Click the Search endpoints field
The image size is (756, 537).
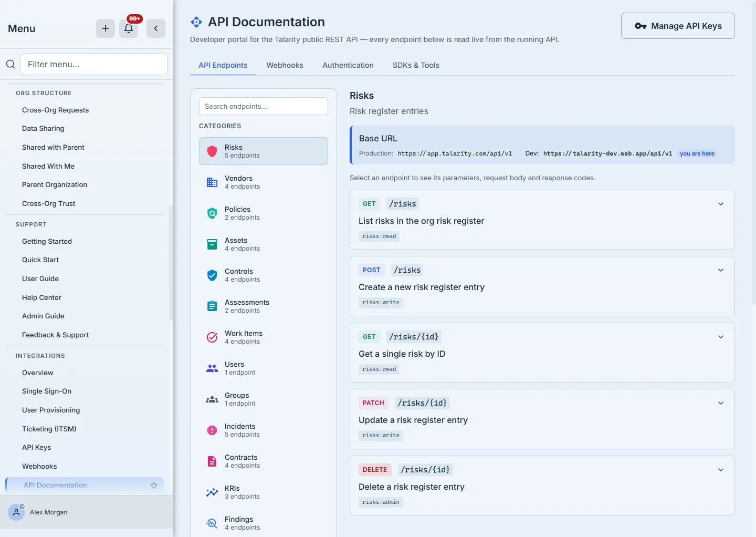pos(264,106)
